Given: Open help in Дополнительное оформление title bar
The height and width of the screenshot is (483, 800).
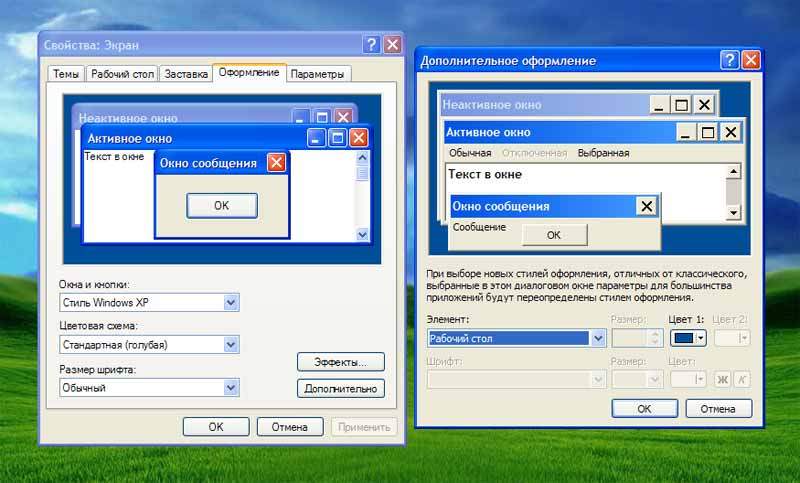Looking at the screenshot, I should point(730,60).
